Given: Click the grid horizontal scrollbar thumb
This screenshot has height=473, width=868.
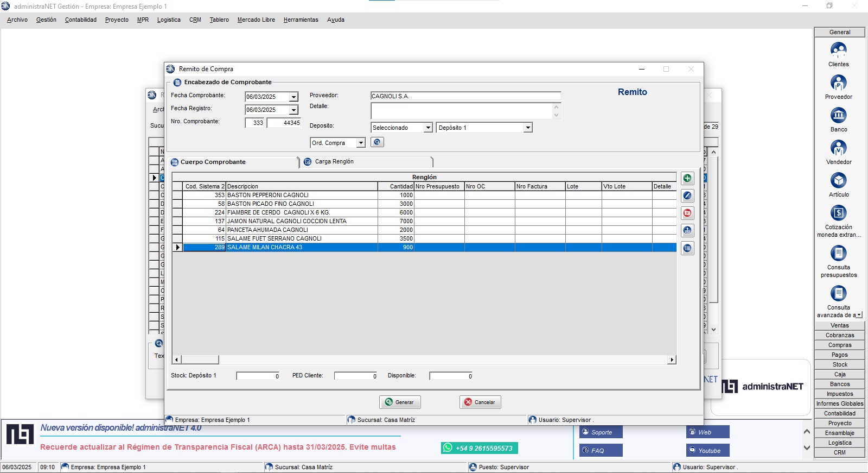Looking at the screenshot, I should pyautogui.click(x=200, y=360).
